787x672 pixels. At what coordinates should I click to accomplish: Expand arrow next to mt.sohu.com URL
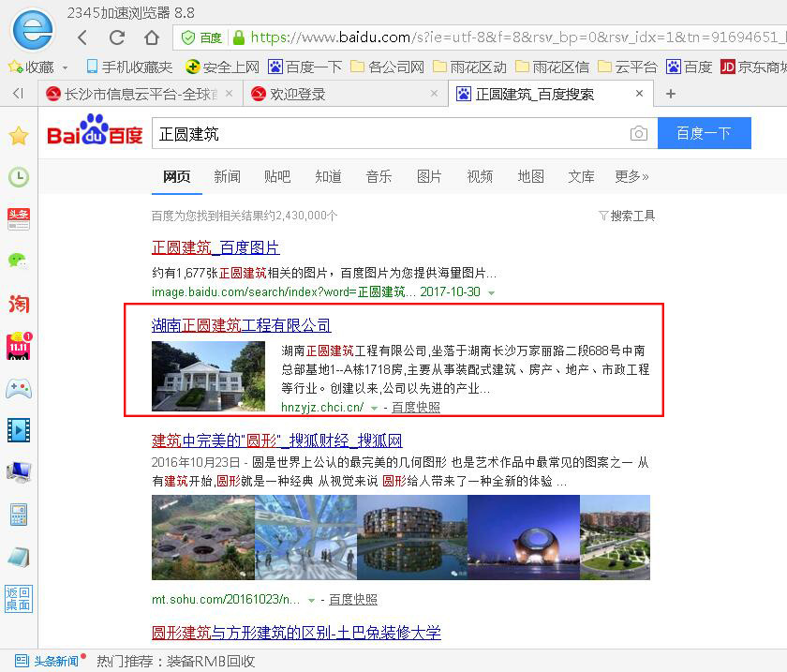(311, 600)
